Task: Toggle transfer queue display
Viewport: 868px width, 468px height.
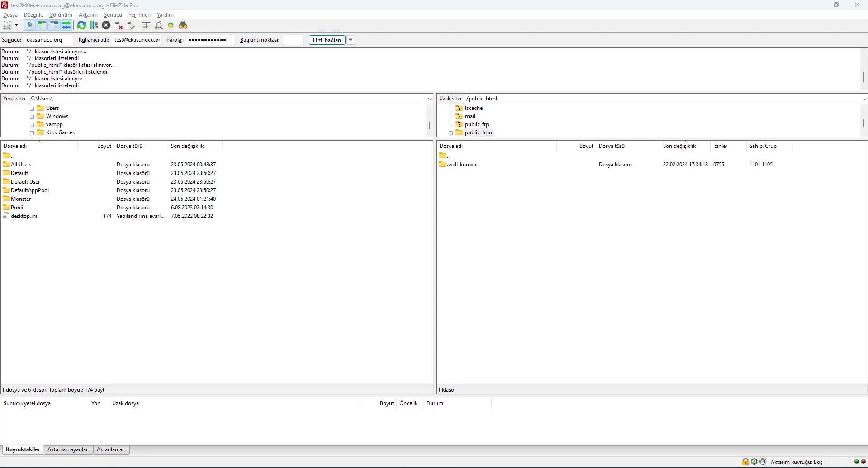Action: [x=66, y=25]
